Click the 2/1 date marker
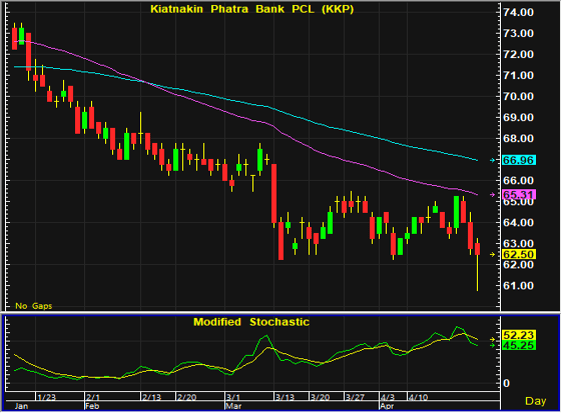562x413 pixels. (93, 397)
